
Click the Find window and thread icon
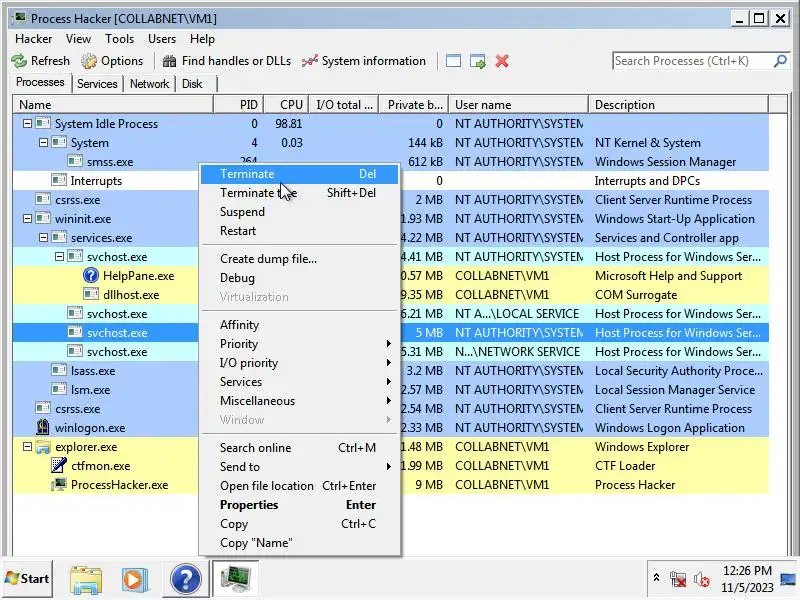478,61
